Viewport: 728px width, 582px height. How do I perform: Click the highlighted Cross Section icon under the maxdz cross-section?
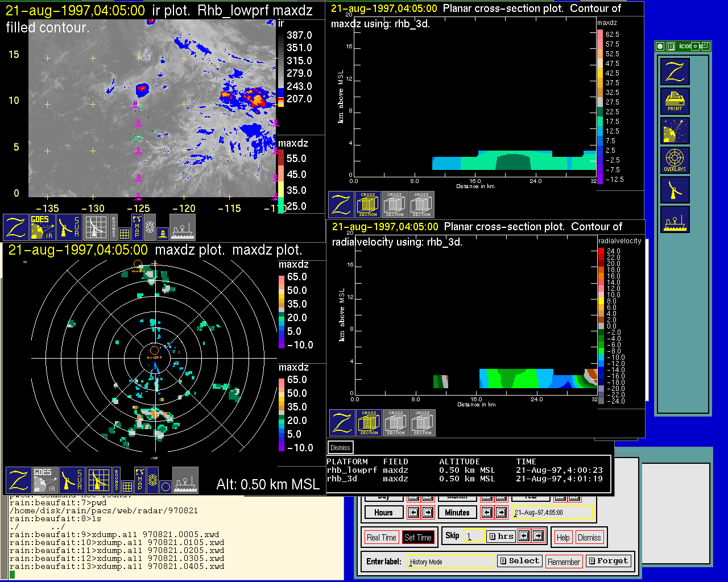368,205
